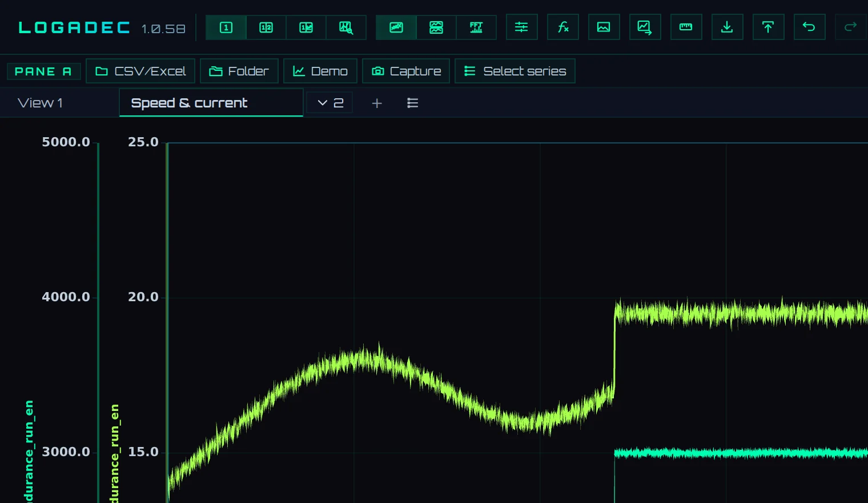Activate the ruler measurement tool
The image size is (868, 503).
pyautogui.click(x=686, y=27)
